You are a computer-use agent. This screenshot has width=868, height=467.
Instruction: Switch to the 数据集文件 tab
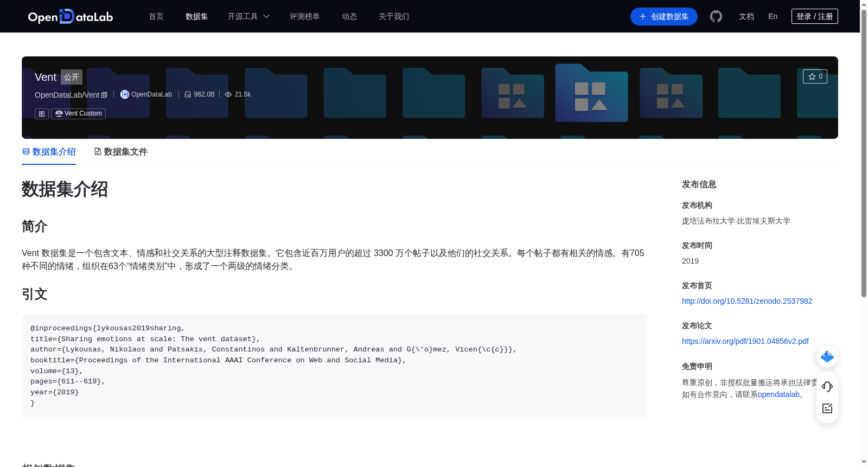pos(120,152)
